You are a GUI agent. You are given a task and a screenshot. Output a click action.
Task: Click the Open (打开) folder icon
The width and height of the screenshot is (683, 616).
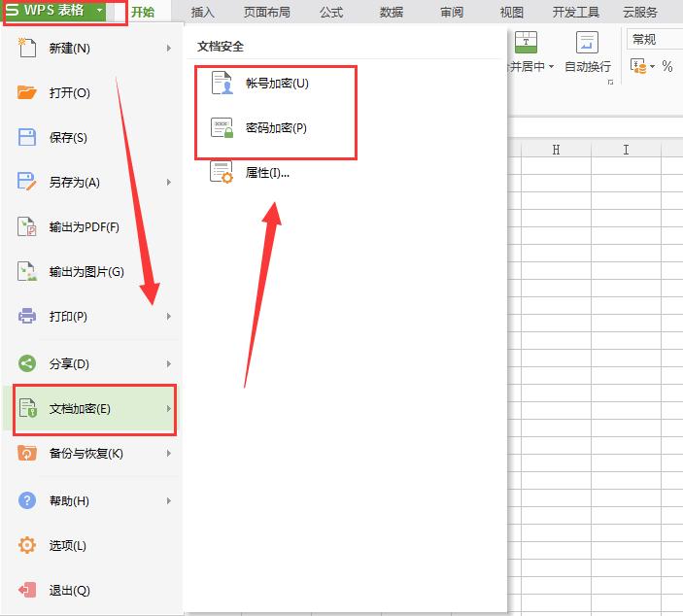27,92
